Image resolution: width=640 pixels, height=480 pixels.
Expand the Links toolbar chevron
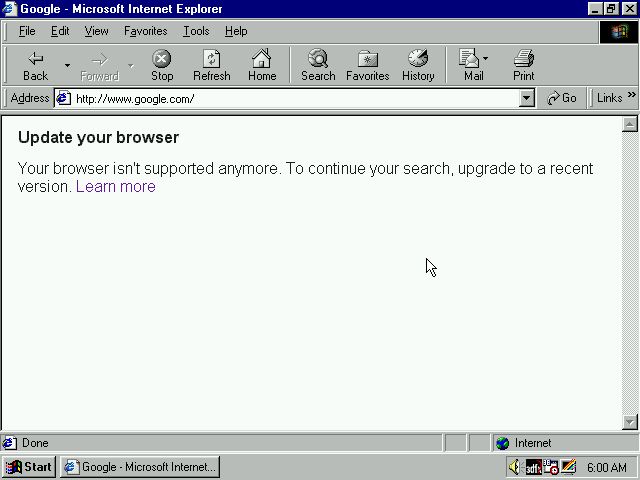[x=631, y=95]
